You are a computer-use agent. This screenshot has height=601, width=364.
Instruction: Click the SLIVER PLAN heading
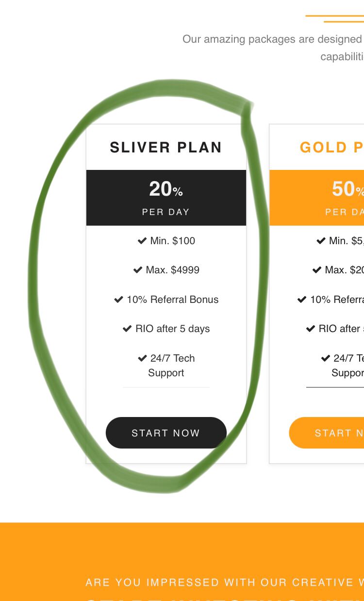coord(166,147)
